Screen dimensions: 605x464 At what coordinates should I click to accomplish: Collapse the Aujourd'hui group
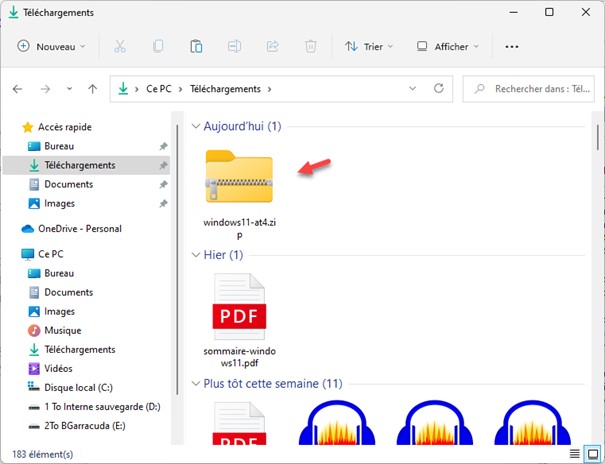coord(195,127)
